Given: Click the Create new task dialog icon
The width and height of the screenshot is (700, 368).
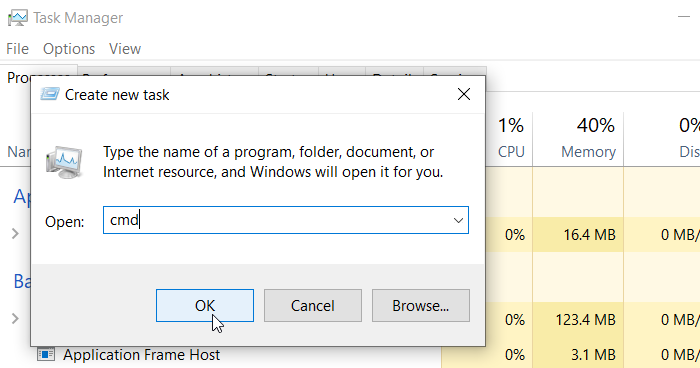Looking at the screenshot, I should [50, 95].
